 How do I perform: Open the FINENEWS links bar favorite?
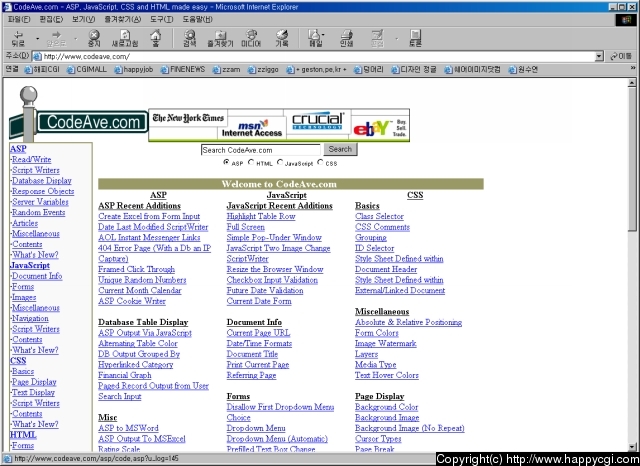point(183,69)
